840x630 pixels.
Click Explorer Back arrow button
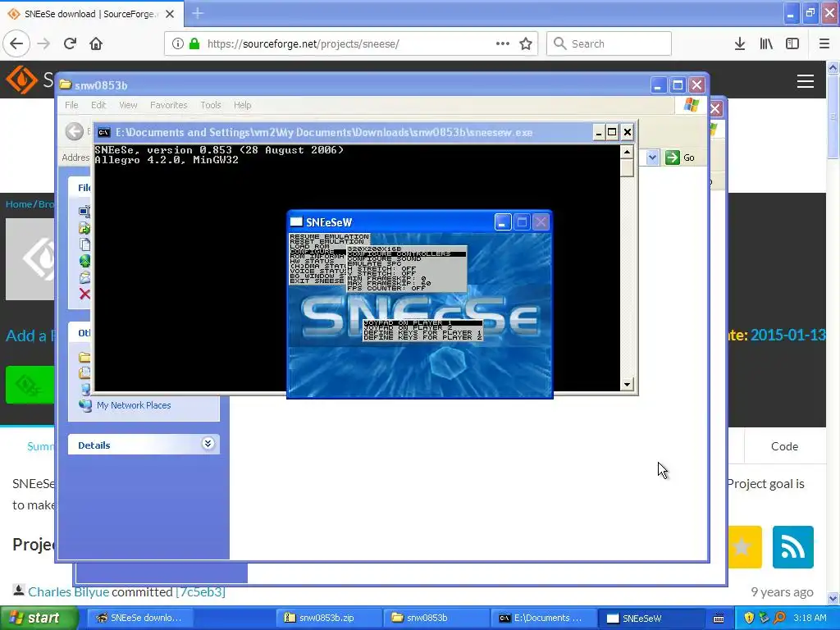click(75, 131)
